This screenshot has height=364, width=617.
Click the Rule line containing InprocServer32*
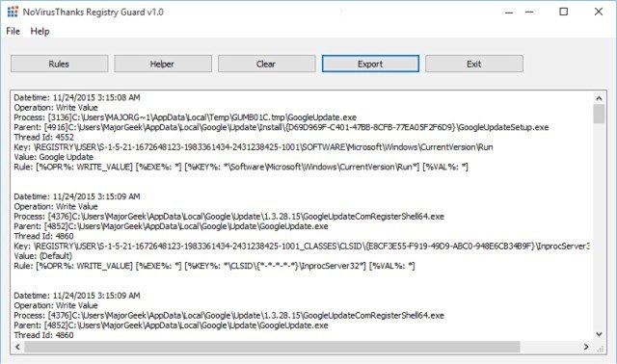214,266
